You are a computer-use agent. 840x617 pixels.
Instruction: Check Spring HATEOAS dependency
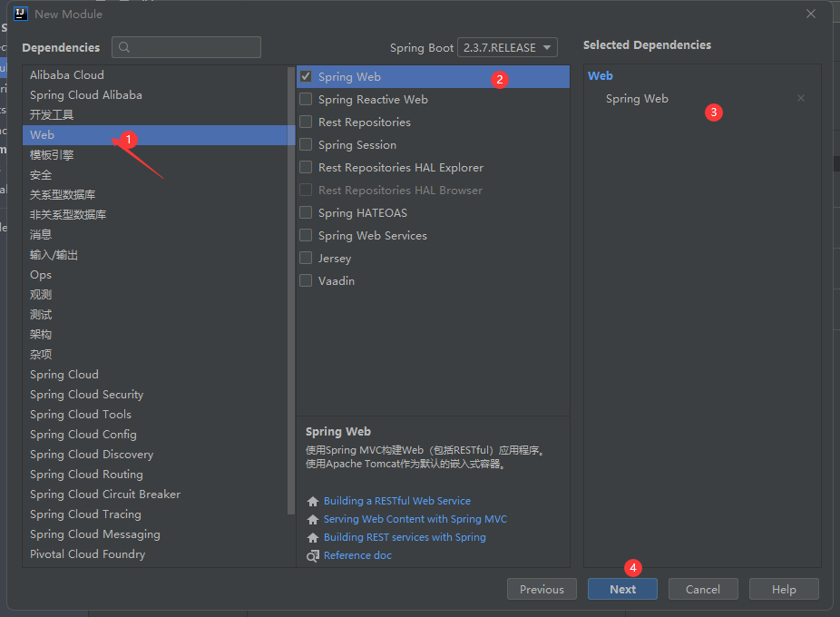pyautogui.click(x=306, y=212)
